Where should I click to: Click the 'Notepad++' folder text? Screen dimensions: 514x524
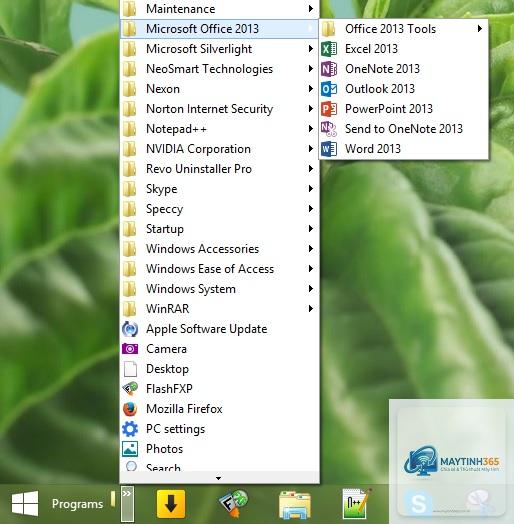[x=176, y=129]
